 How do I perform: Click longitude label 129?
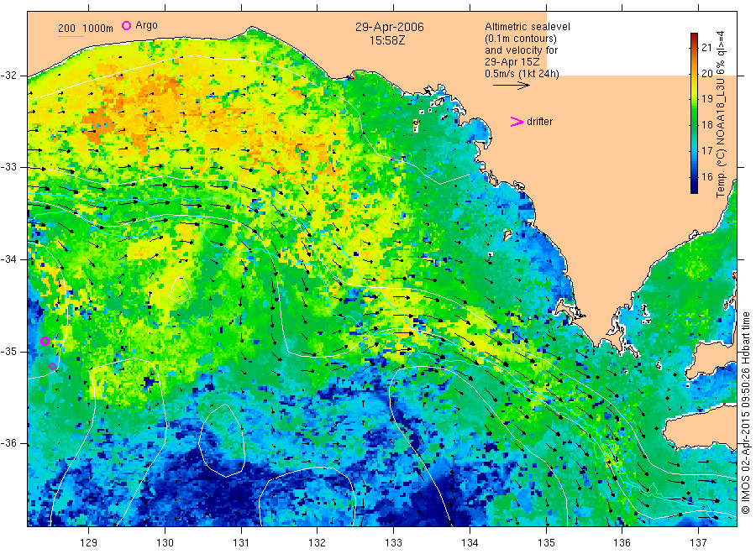89,543
